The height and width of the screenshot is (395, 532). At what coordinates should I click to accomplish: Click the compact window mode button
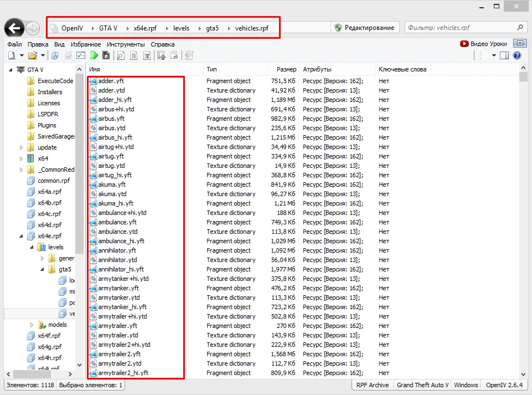click(520, 43)
